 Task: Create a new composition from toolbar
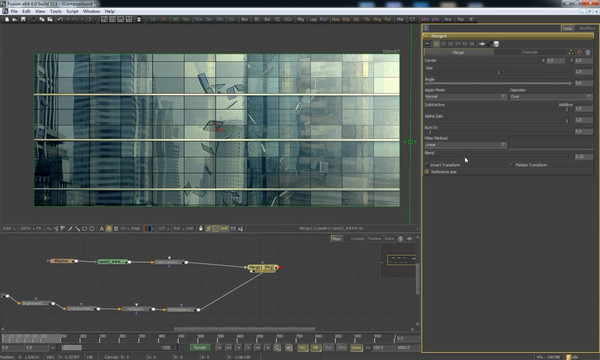click(x=7, y=19)
